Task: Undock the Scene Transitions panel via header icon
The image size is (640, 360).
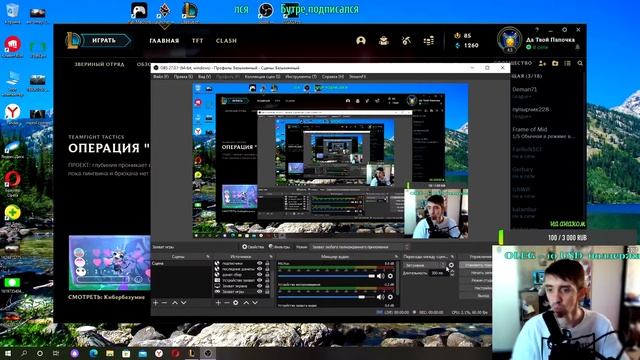Action: tap(452, 257)
